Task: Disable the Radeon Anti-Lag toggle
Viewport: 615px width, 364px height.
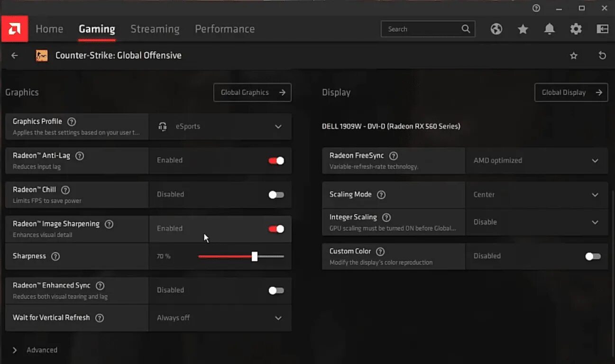Action: click(x=276, y=161)
